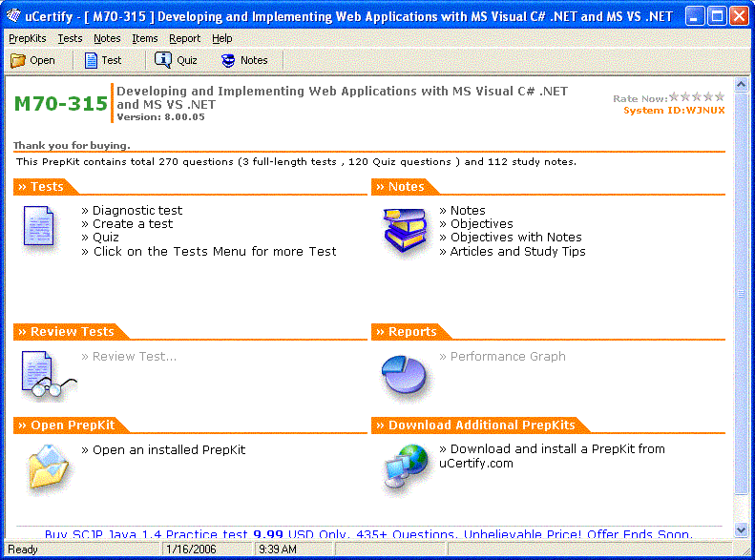The width and height of the screenshot is (755, 560).
Task: Click the glasses document icon under Review Tests
Action: [x=48, y=376]
